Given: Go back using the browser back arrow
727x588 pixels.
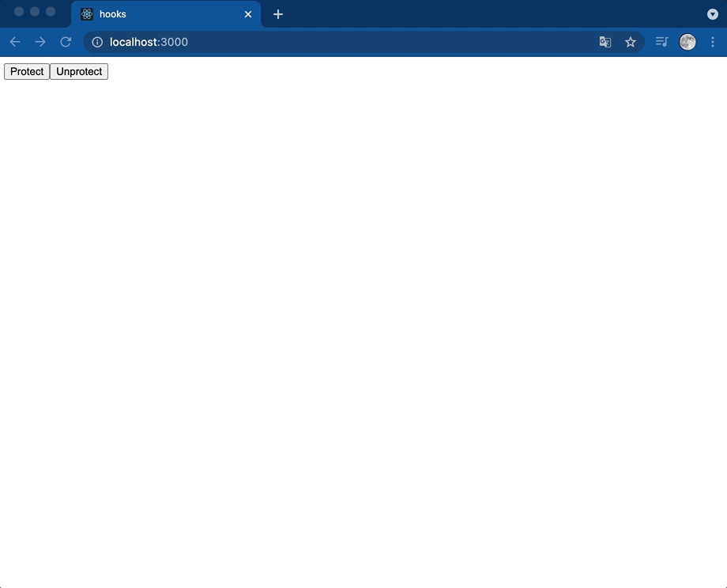Looking at the screenshot, I should coord(15,42).
